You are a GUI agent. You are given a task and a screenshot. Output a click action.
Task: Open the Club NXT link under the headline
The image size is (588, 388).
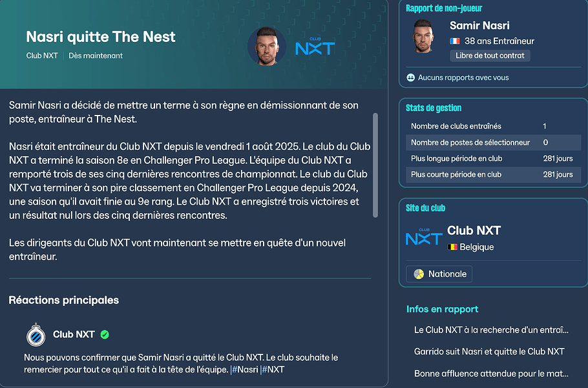[42, 56]
